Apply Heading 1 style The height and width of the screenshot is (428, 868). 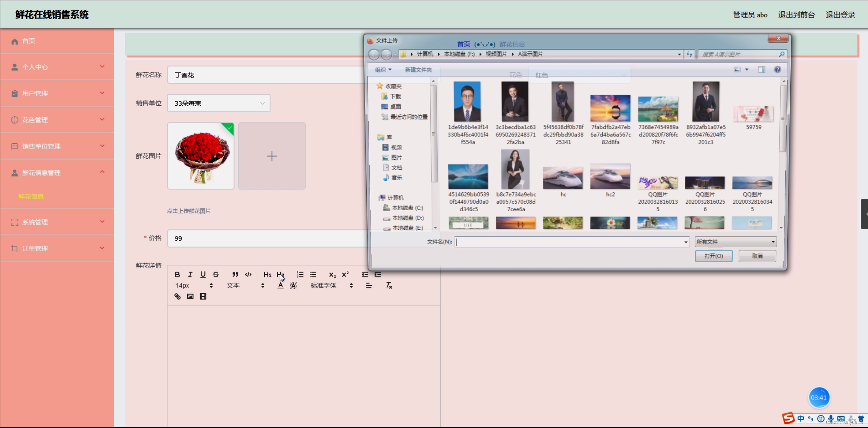click(267, 275)
